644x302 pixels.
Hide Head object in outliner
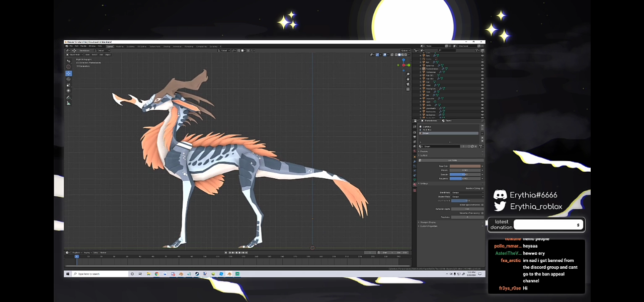(482, 85)
